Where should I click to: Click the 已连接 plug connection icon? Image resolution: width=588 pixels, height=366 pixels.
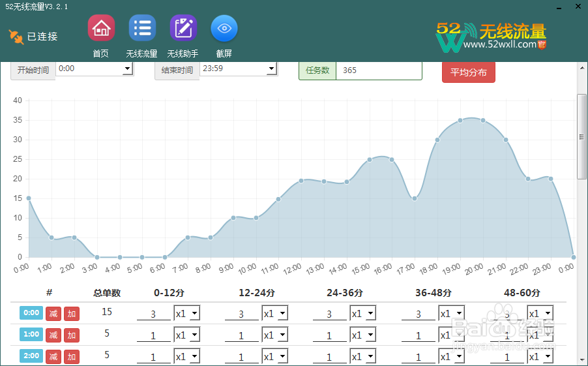(16, 37)
